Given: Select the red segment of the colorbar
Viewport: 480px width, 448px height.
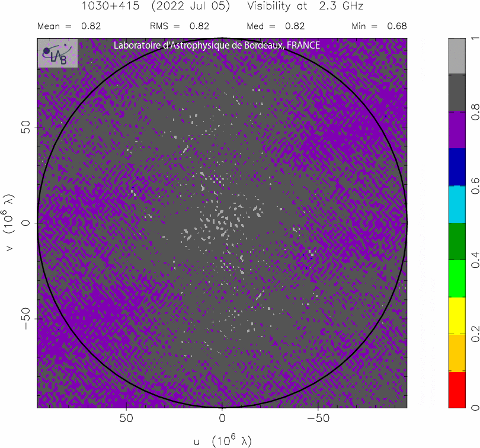Looking at the screenshot, I should tap(457, 389).
